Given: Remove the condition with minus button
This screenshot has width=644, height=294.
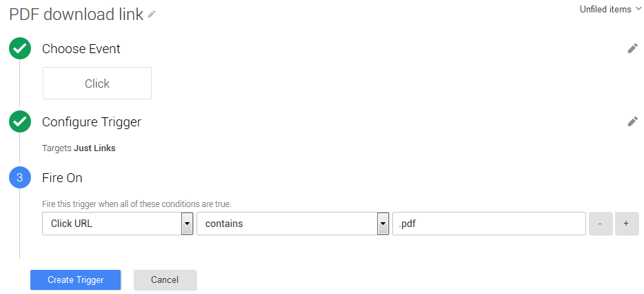Looking at the screenshot, I should [x=601, y=224].
